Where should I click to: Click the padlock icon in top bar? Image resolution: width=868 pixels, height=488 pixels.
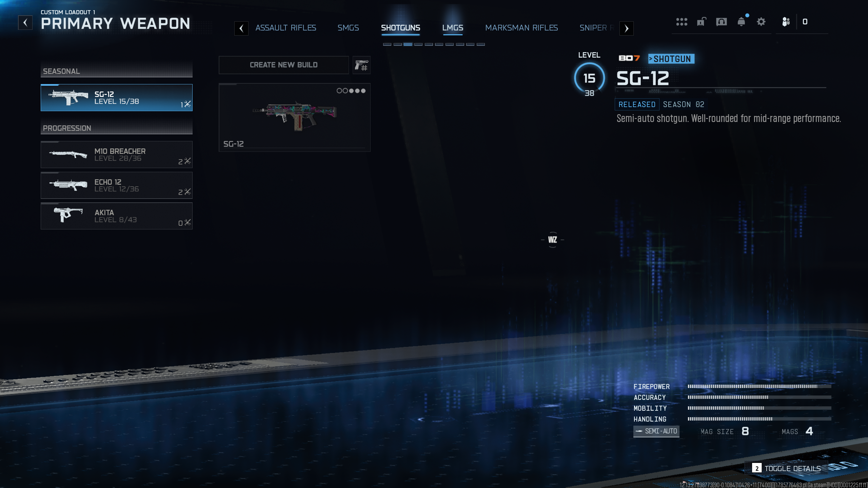702,22
